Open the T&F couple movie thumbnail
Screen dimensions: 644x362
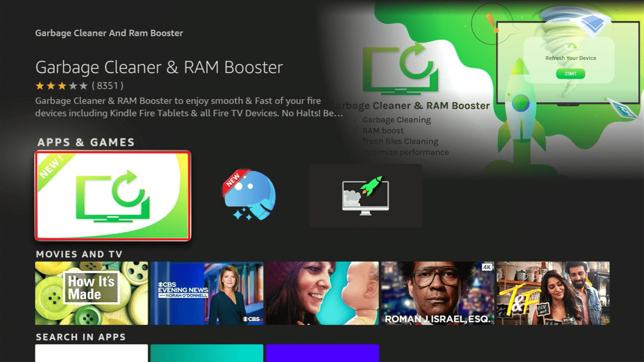[x=553, y=293]
